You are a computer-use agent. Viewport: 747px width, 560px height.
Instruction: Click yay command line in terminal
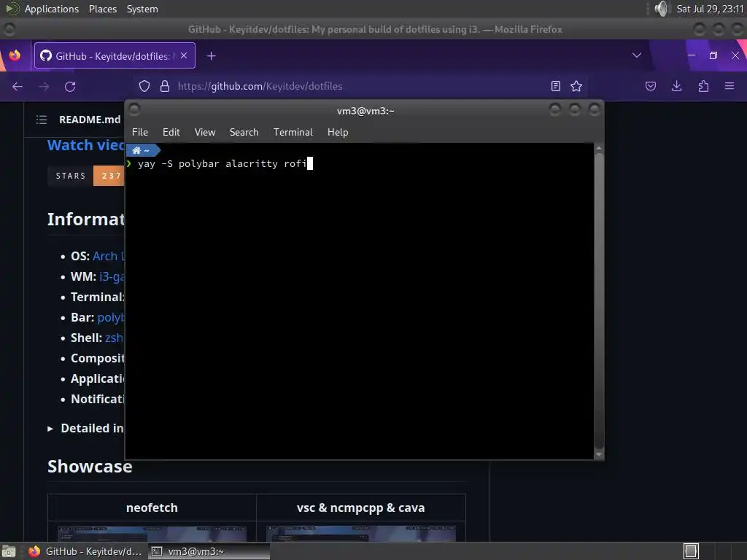222,164
